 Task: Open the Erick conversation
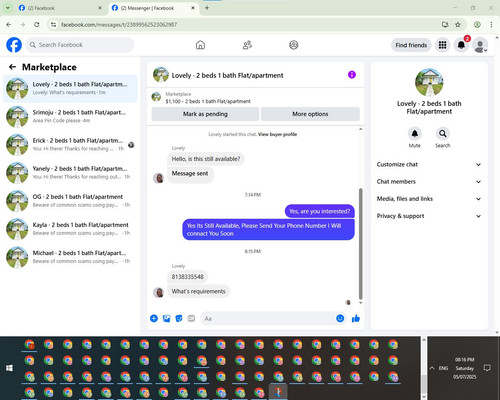tap(70, 145)
